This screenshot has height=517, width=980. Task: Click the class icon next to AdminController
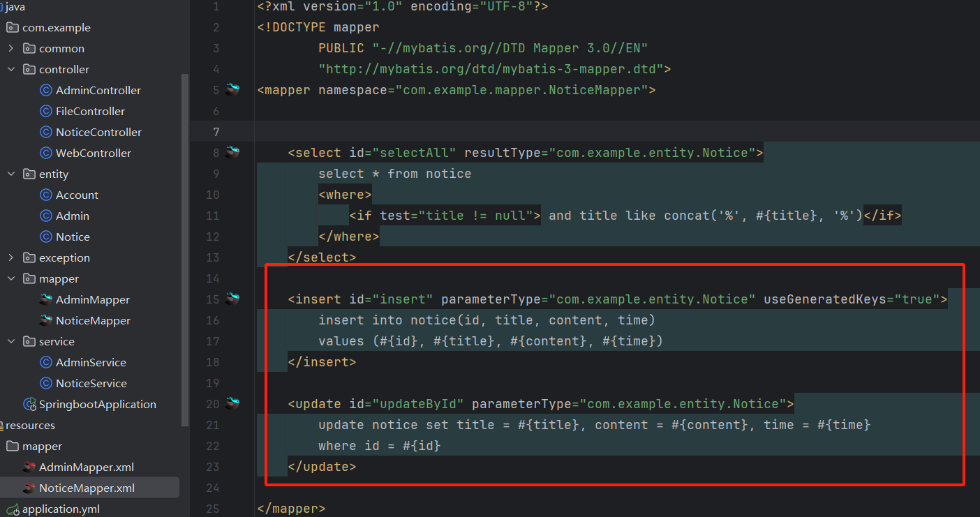click(46, 90)
